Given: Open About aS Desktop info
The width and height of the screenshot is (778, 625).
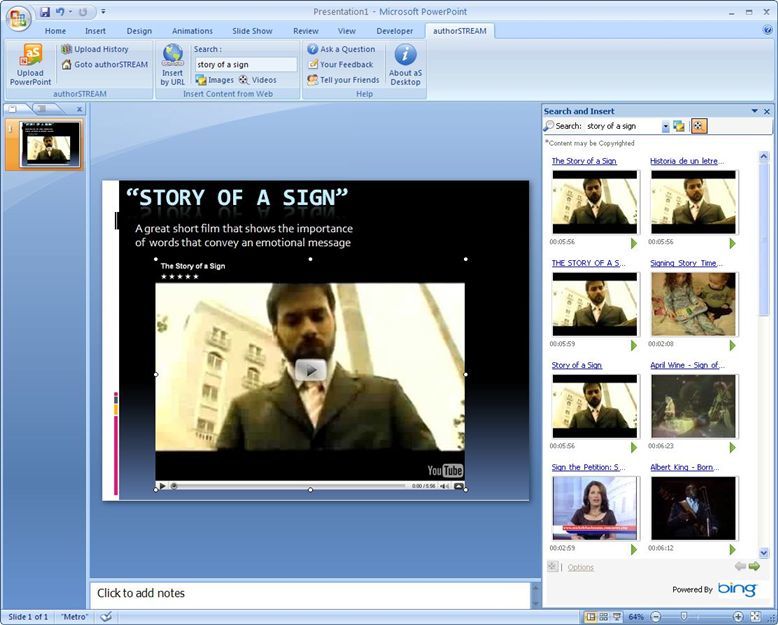Looking at the screenshot, I should [x=405, y=56].
